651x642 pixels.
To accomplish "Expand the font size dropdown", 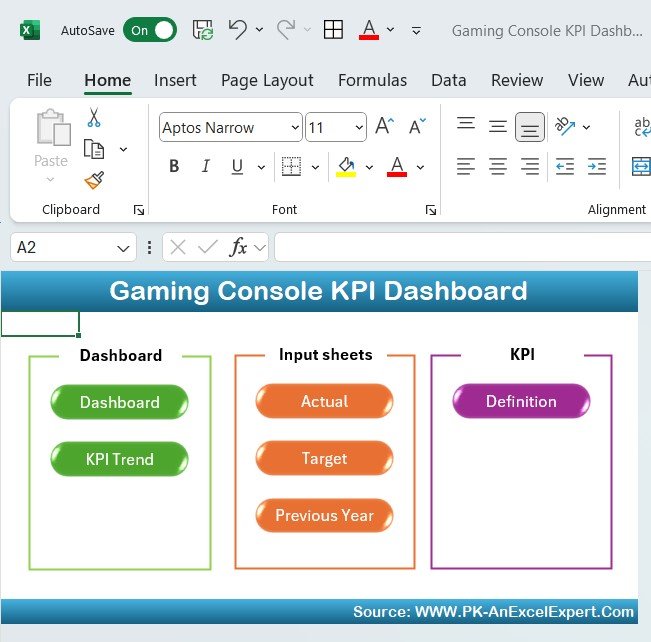I will [x=358, y=127].
